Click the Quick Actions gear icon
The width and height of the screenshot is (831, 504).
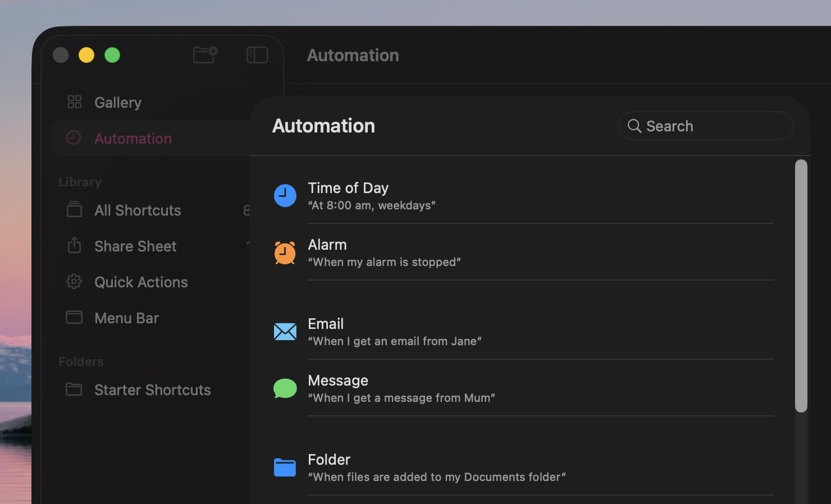pyautogui.click(x=74, y=282)
